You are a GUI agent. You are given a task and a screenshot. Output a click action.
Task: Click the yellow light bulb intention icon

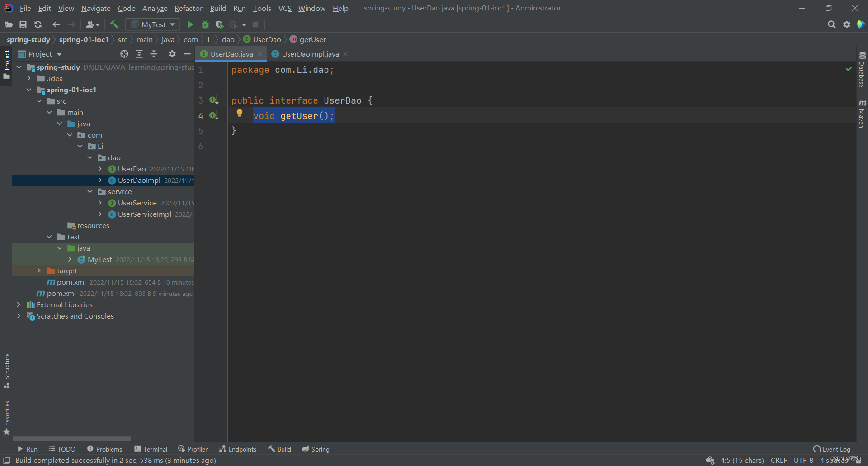[240, 114]
